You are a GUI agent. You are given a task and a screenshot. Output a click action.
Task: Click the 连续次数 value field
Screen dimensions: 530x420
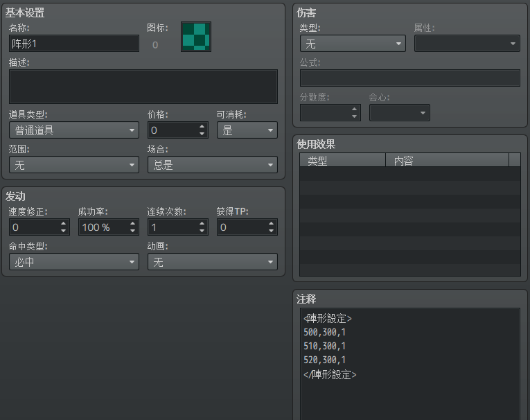click(173, 227)
